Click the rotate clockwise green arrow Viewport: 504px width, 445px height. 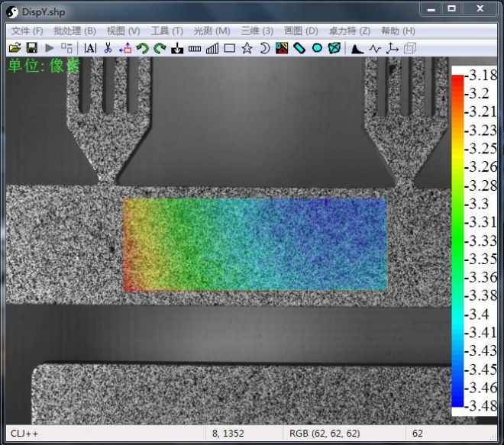(160, 48)
